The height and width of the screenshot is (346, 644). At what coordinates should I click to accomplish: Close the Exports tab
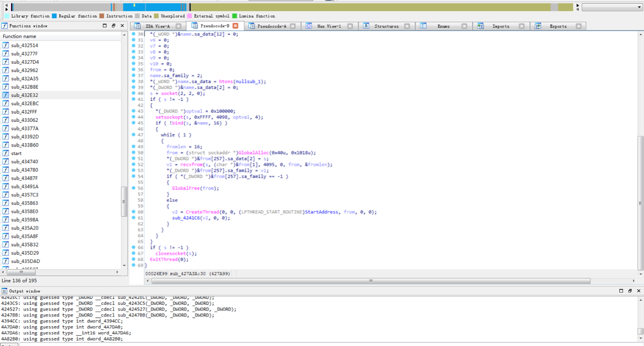pyautogui.click(x=579, y=26)
